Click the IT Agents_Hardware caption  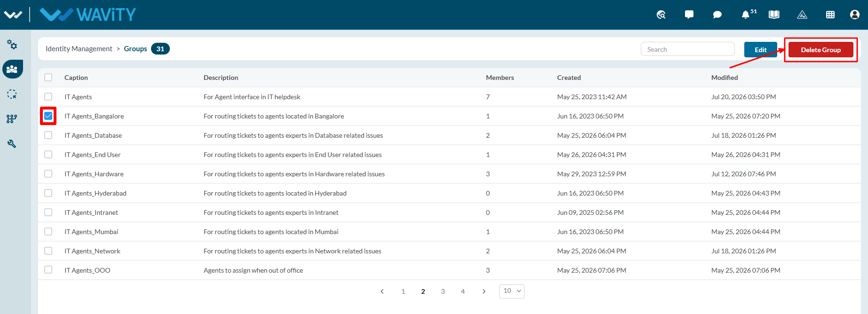tap(94, 174)
